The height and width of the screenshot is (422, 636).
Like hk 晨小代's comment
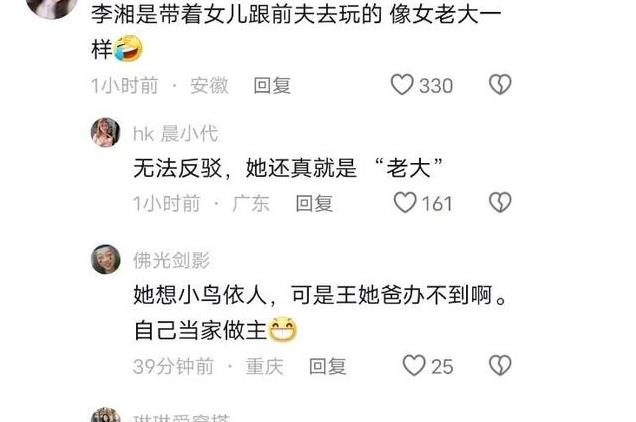coord(405,202)
